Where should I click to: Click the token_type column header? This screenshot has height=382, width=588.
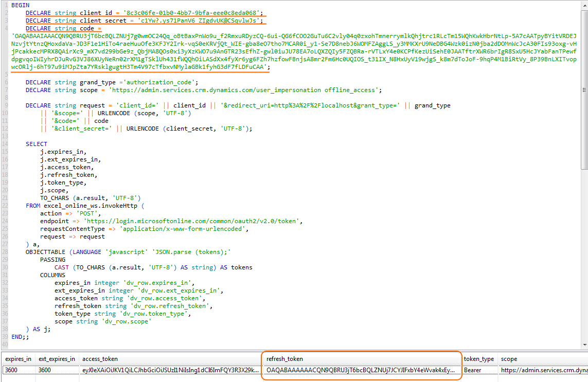tap(478, 359)
